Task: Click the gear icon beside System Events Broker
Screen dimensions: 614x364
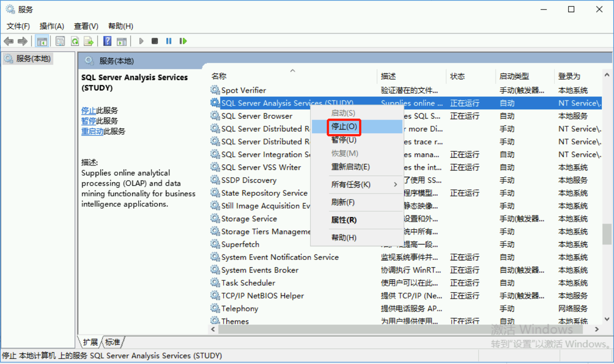Action: point(215,270)
